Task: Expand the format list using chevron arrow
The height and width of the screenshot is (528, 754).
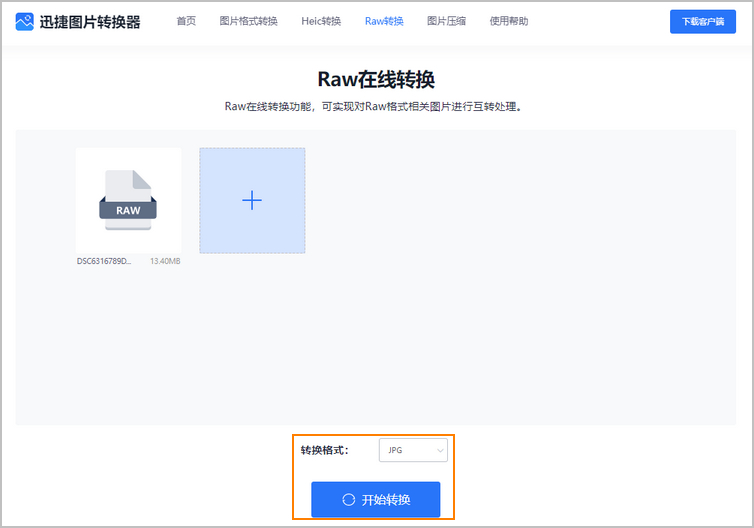Action: [x=439, y=451]
